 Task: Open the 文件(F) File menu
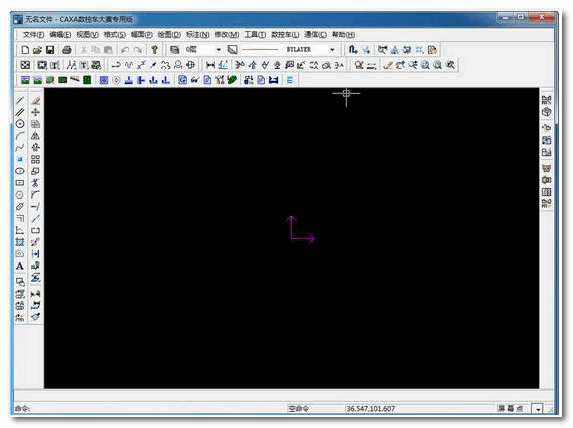33,35
